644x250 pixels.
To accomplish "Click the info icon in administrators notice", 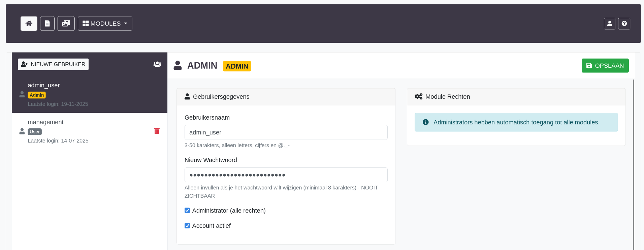I will coord(426,122).
